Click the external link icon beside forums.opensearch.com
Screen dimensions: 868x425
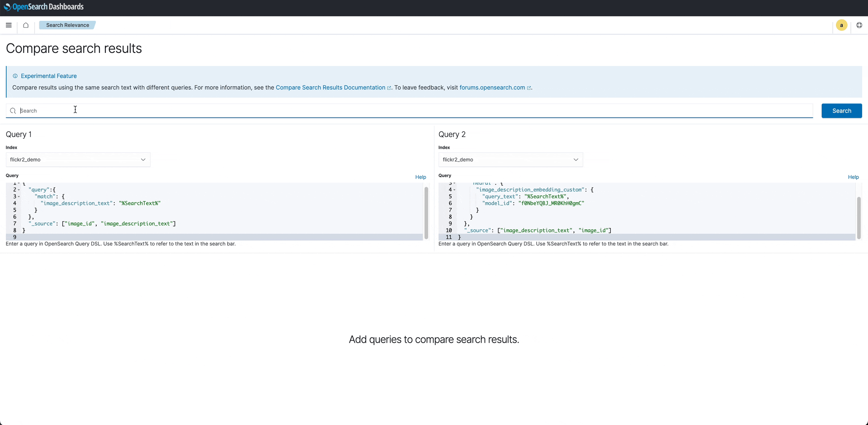[529, 88]
